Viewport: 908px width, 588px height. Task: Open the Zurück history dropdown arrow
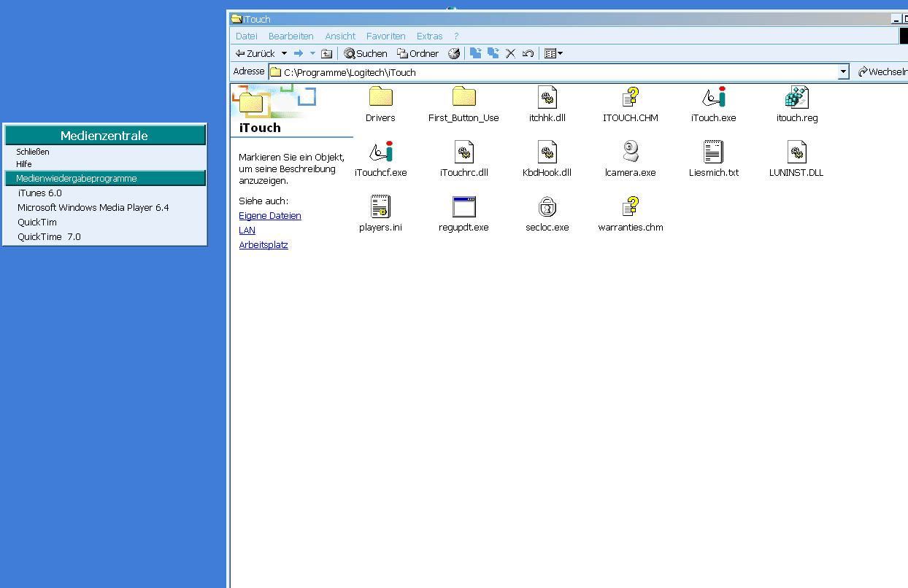284,53
